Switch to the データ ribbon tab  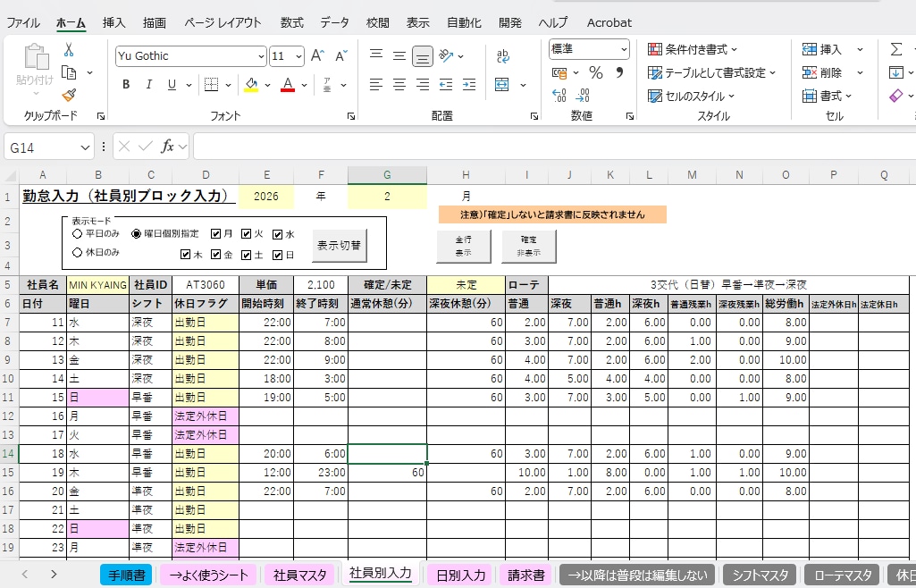pyautogui.click(x=335, y=22)
